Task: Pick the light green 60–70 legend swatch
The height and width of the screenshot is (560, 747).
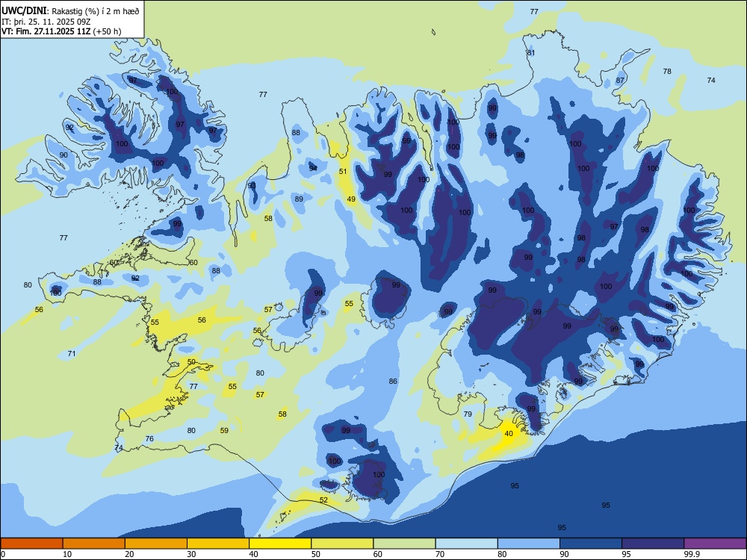Action: click(x=404, y=544)
